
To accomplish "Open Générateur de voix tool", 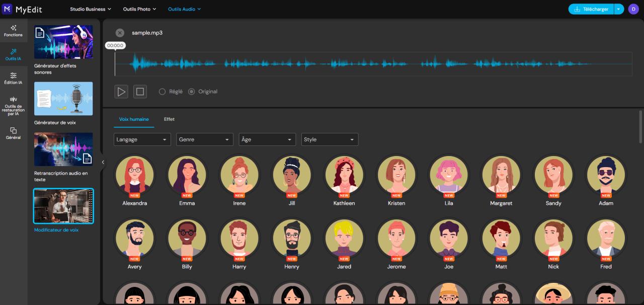I will pyautogui.click(x=63, y=99).
